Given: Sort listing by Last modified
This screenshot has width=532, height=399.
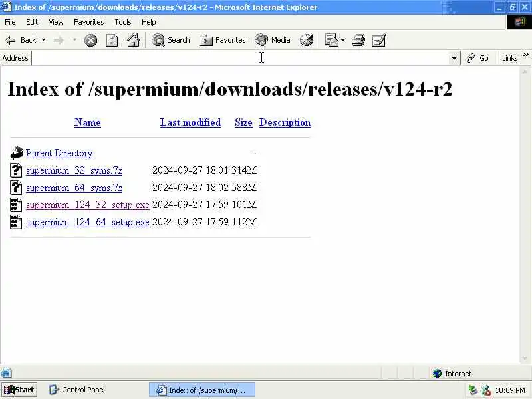Looking at the screenshot, I should click(x=190, y=122).
